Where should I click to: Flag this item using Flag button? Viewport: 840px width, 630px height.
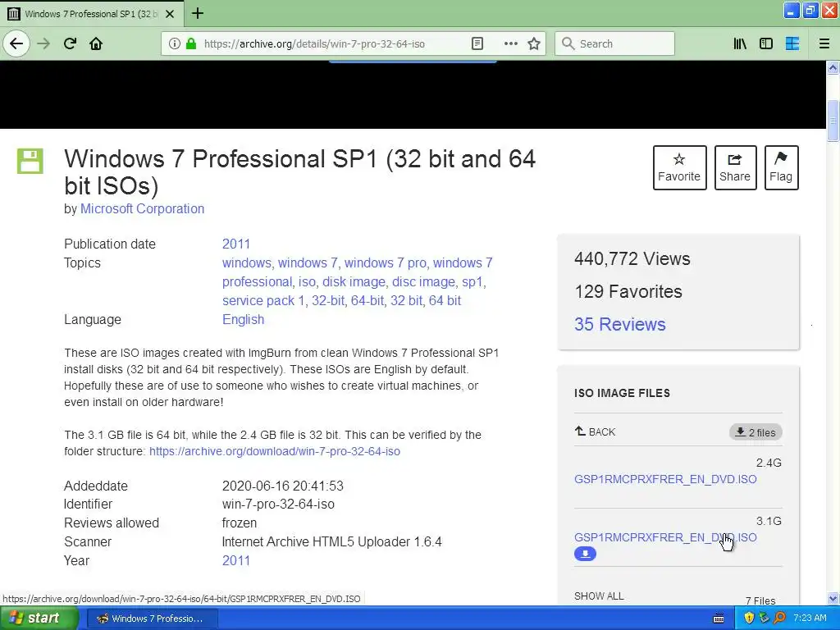tap(781, 167)
